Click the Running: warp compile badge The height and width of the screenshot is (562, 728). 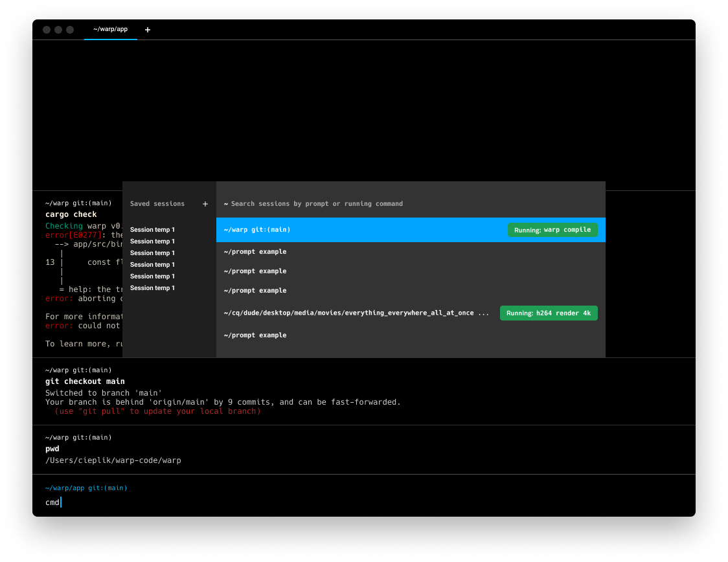coord(552,230)
